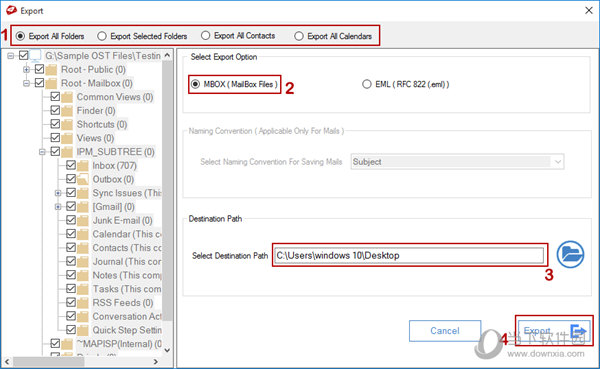Click scroll left arrow in folder tree
The height and width of the screenshot is (369, 600).
7,361
